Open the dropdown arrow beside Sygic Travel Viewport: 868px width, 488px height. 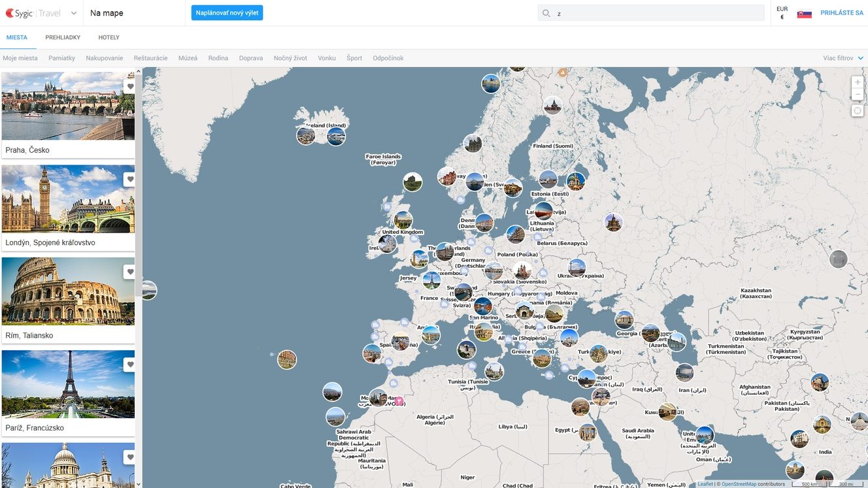point(73,13)
